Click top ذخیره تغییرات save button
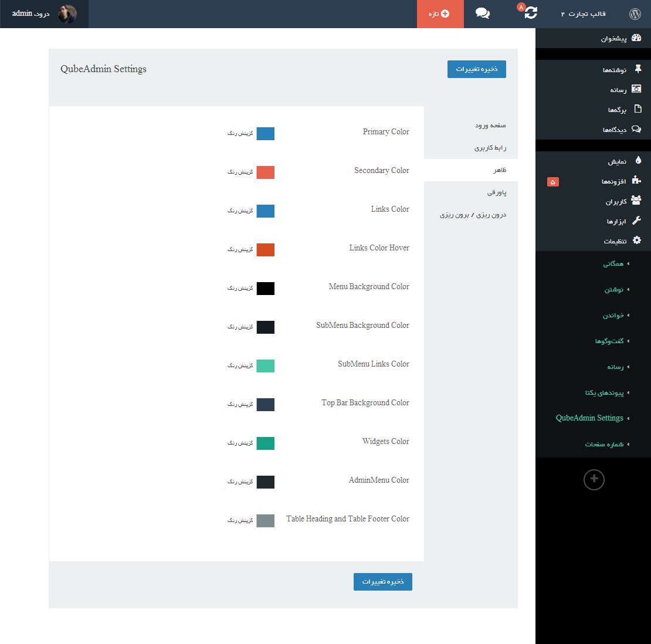The image size is (651, 644). (477, 69)
